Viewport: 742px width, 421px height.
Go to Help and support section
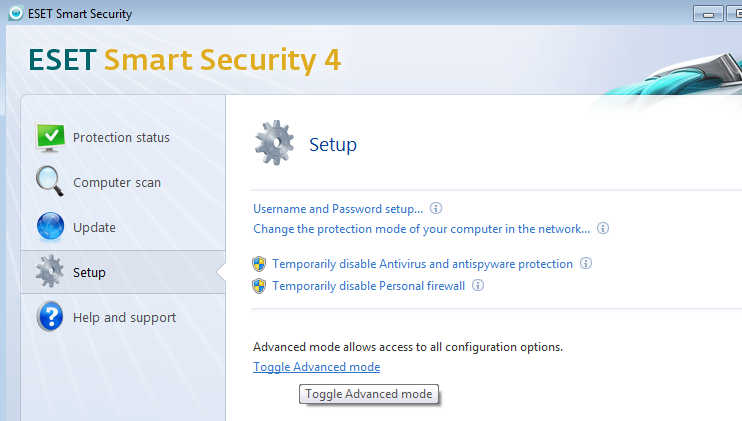click(x=124, y=317)
